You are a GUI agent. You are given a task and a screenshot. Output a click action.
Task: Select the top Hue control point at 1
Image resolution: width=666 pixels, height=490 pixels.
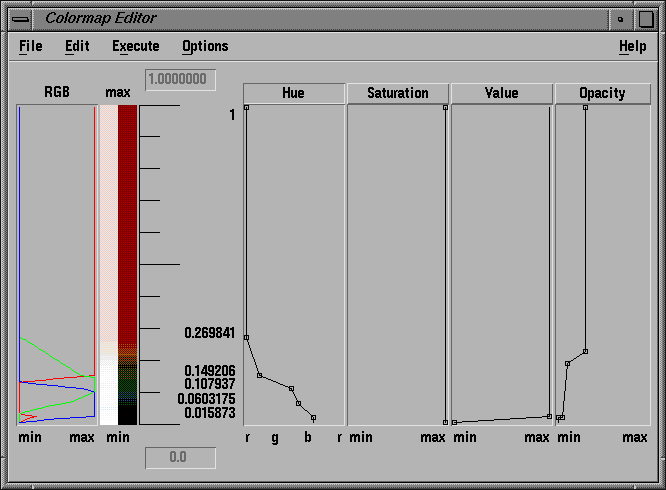(x=246, y=107)
